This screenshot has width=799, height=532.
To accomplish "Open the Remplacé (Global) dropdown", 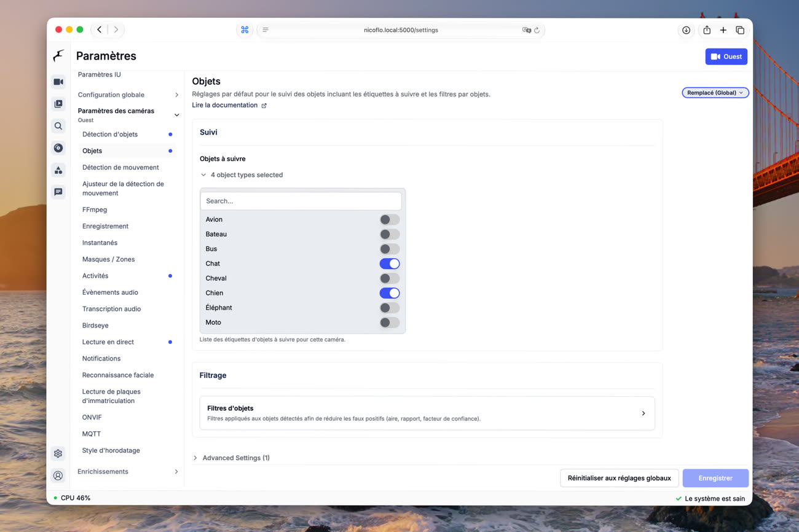I will (x=715, y=93).
